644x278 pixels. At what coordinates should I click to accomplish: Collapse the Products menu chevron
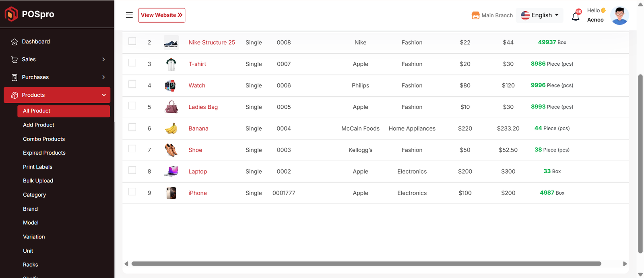104,95
